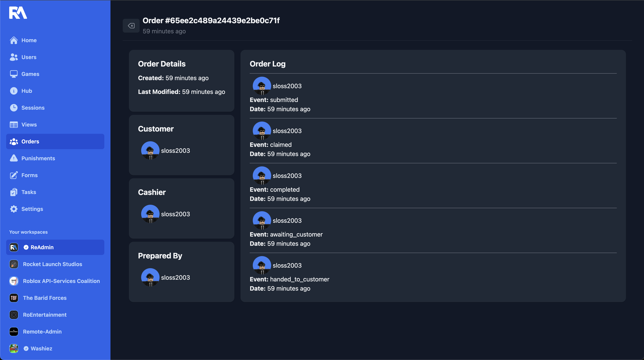Switch to Rocket Launch Studios workspace
This screenshot has width=644, height=360.
tap(53, 264)
